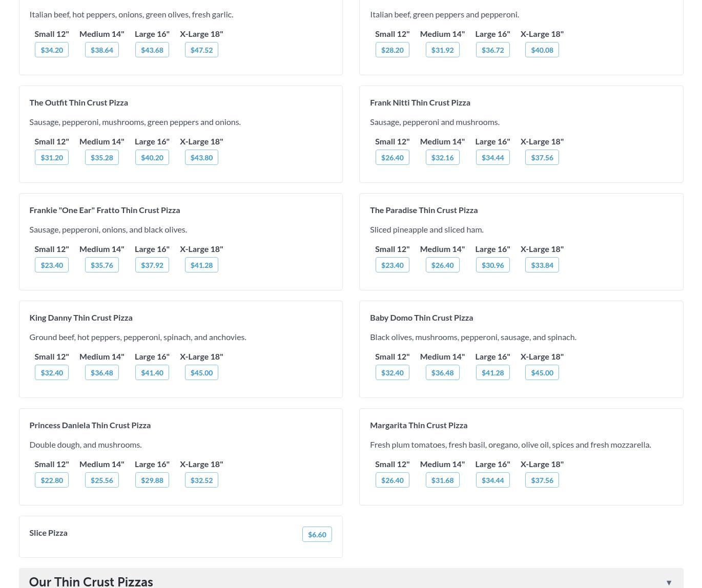Pick The Paradise Small 12" at $23.40
This screenshot has width=702, height=588.
392,265
